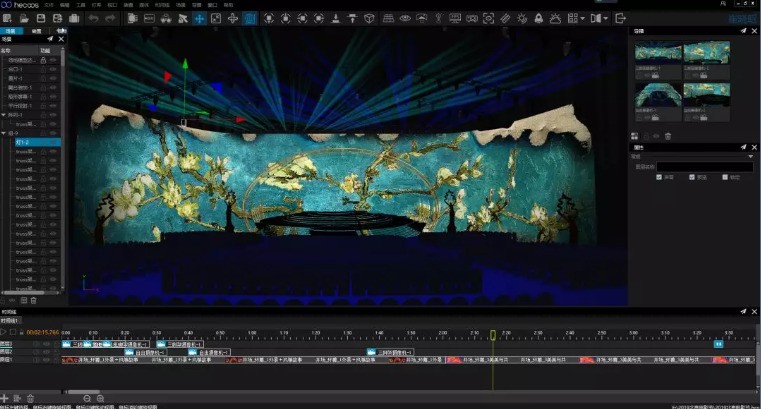Open the mirror split view dropdown arrow

[605, 18]
